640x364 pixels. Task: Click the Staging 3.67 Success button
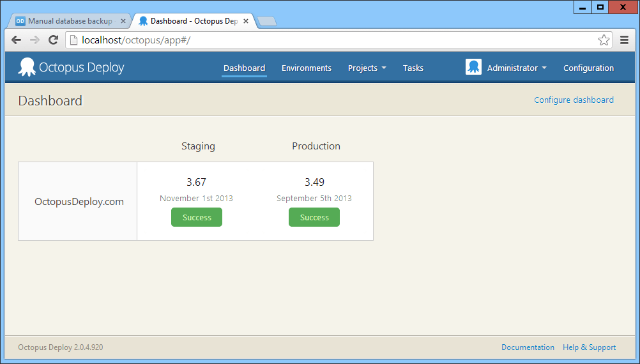(197, 218)
